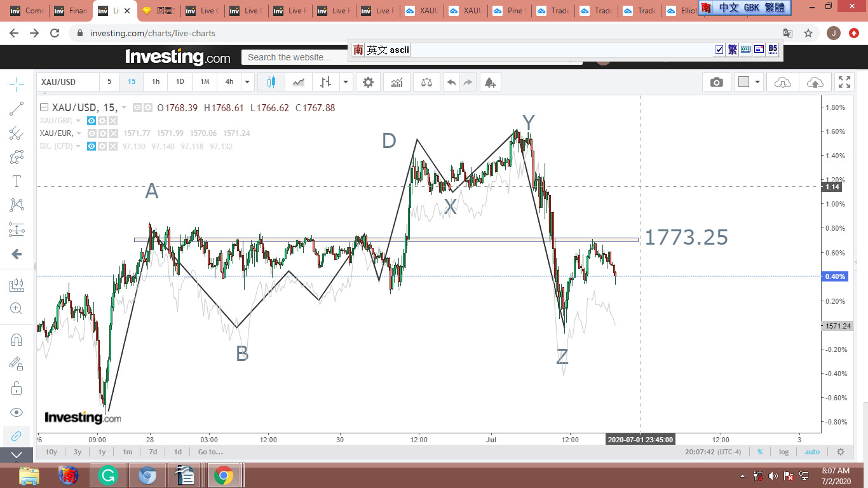Select the XABCD pattern tool

click(17, 205)
